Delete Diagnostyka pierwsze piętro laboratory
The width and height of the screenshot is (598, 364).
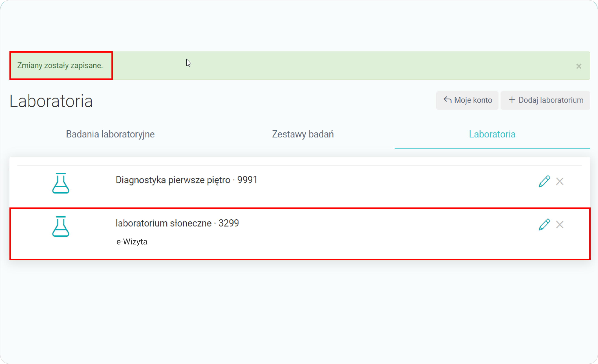click(560, 181)
